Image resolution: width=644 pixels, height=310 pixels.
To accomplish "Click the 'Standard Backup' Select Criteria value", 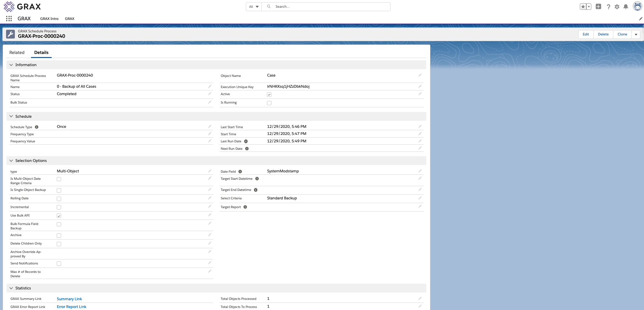I will (x=282, y=198).
